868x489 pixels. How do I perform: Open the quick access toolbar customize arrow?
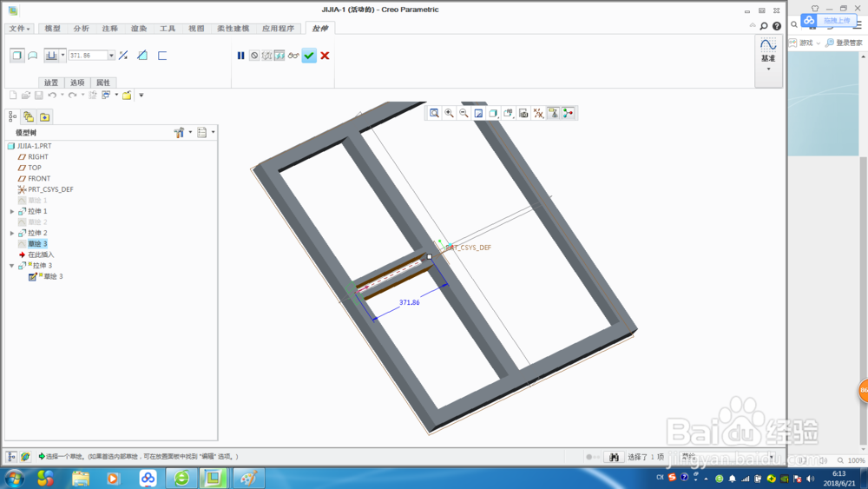pos(141,96)
